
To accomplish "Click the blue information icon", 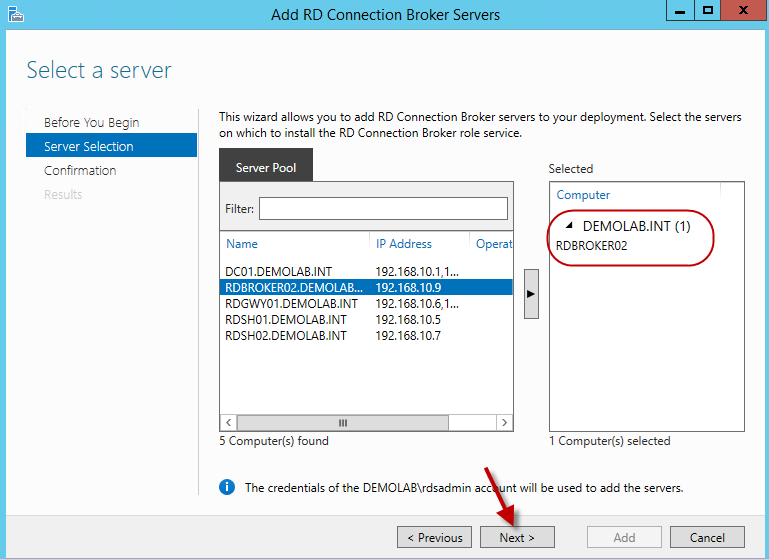I will click(227, 487).
